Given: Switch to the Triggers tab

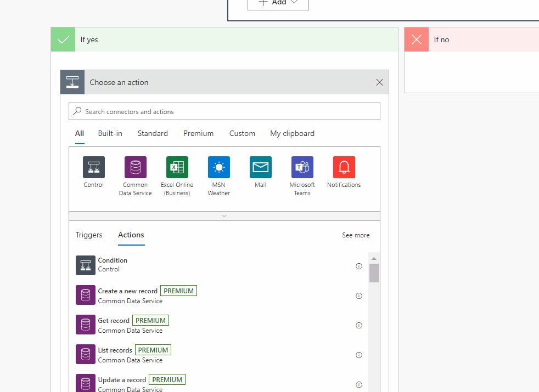Looking at the screenshot, I should pos(89,235).
